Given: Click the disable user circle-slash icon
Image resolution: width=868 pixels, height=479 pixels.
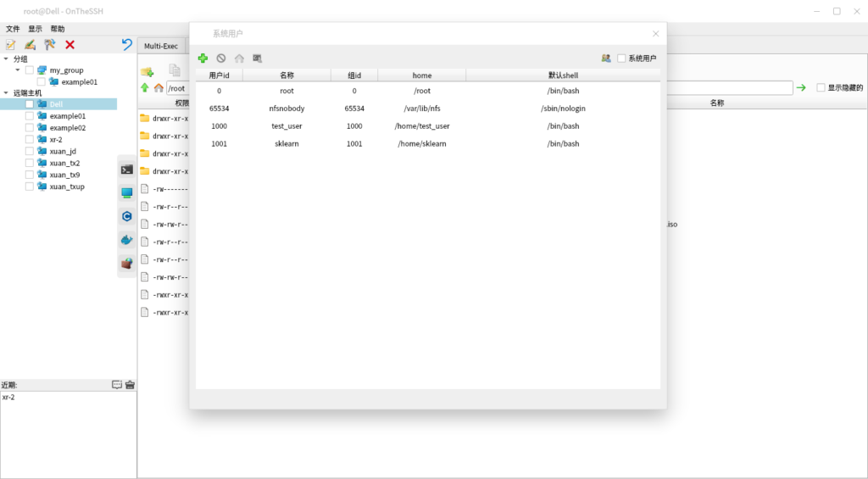Looking at the screenshot, I should pos(221,58).
